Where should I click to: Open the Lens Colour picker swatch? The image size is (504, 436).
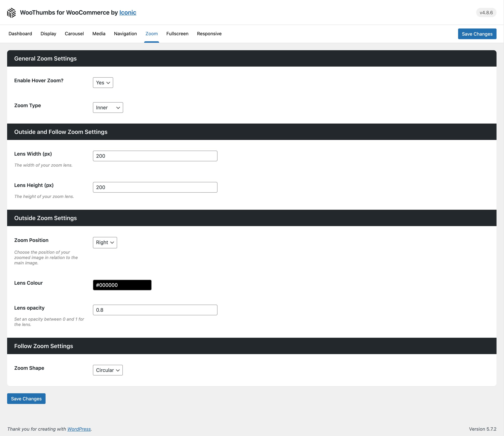click(x=122, y=285)
